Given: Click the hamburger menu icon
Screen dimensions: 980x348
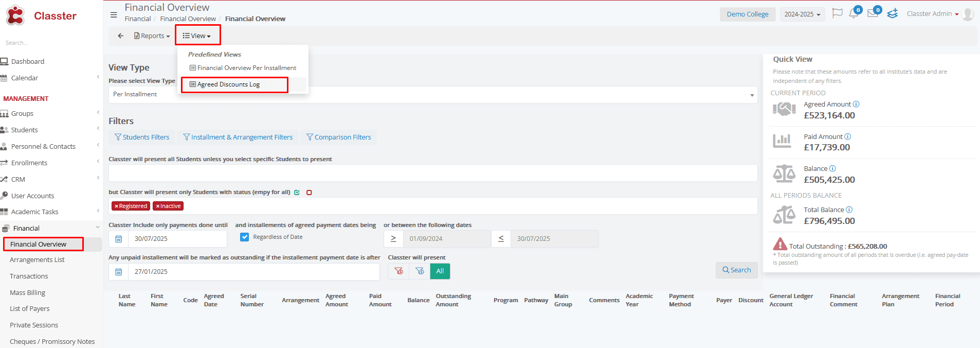Looking at the screenshot, I should (114, 15).
